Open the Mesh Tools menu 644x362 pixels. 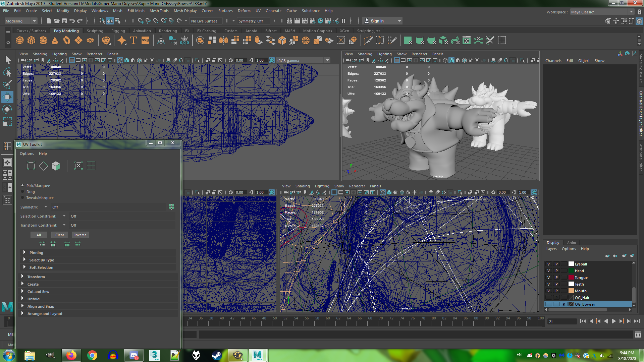159,11
